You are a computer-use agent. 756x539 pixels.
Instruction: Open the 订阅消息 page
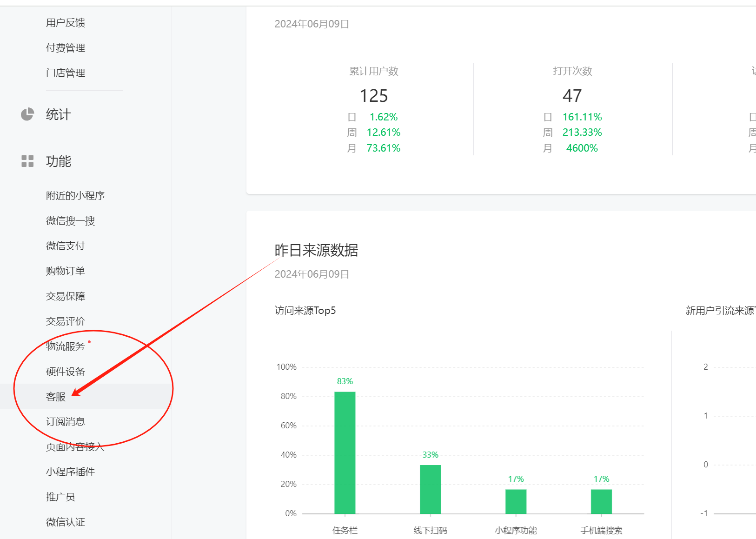66,422
